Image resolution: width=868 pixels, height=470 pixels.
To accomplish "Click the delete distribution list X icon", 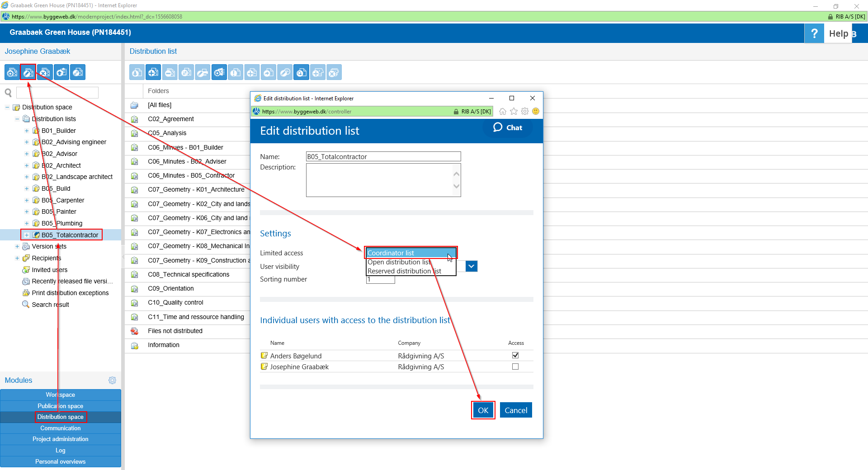I will pyautogui.click(x=45, y=72).
